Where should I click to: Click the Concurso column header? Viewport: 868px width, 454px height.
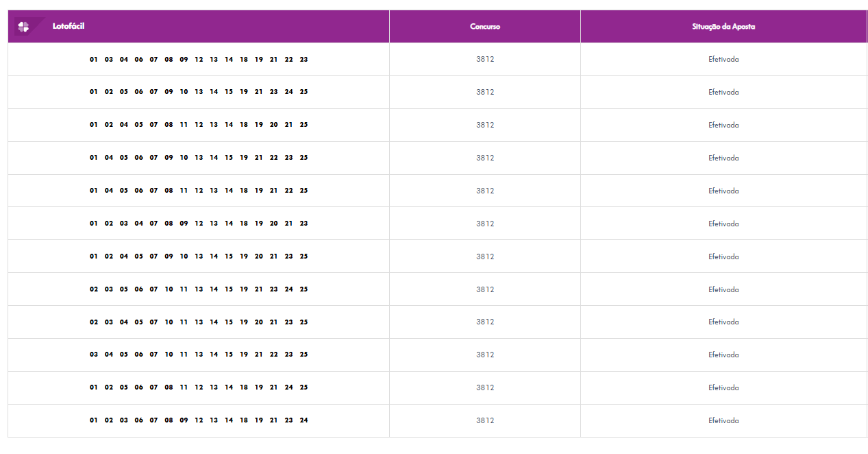(485, 27)
